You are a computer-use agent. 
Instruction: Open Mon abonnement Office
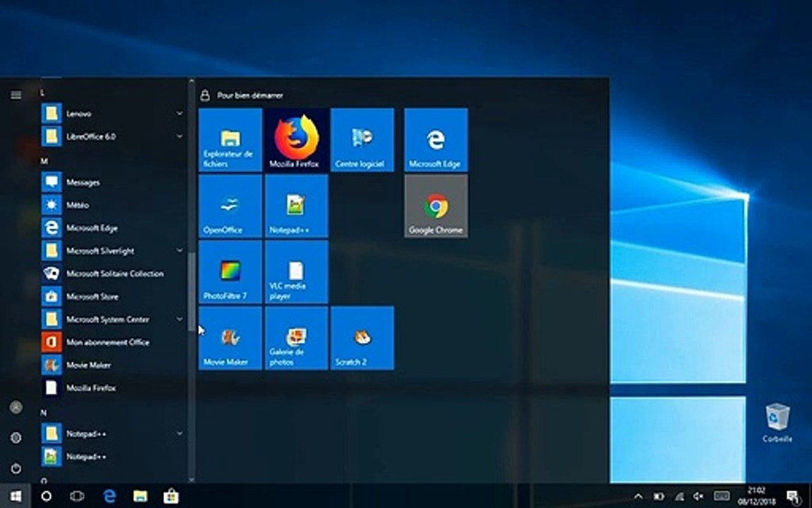pos(113,341)
